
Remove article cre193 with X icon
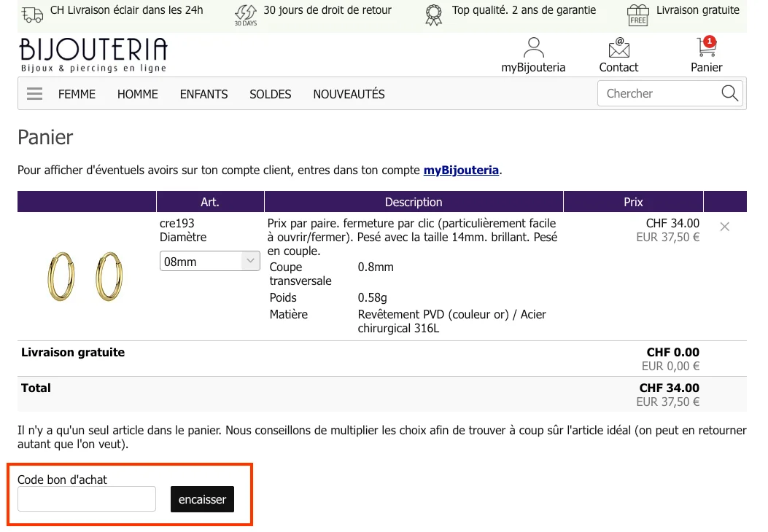(725, 227)
